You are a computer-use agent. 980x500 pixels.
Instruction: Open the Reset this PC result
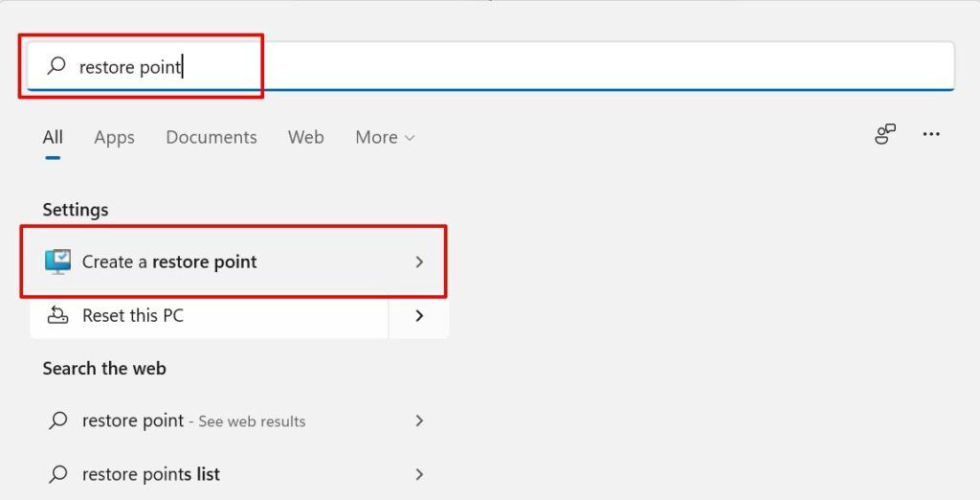(x=209, y=316)
